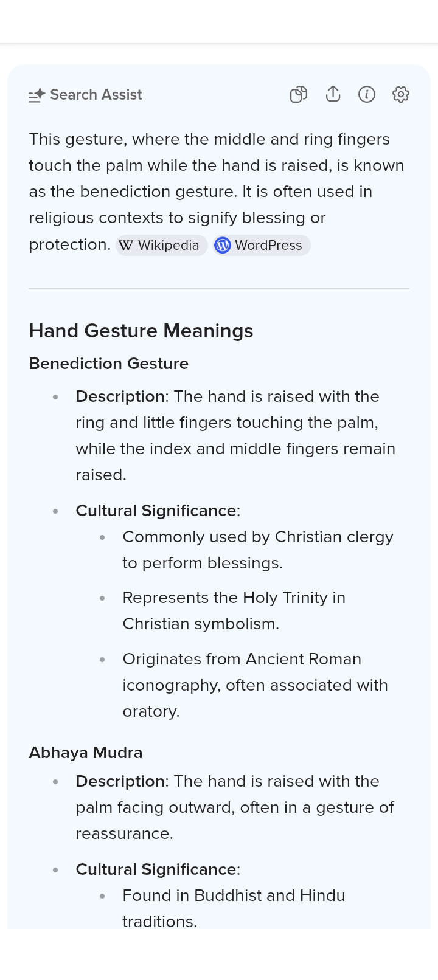
Task: Open the WordPress source chip
Action: pyautogui.click(x=268, y=245)
